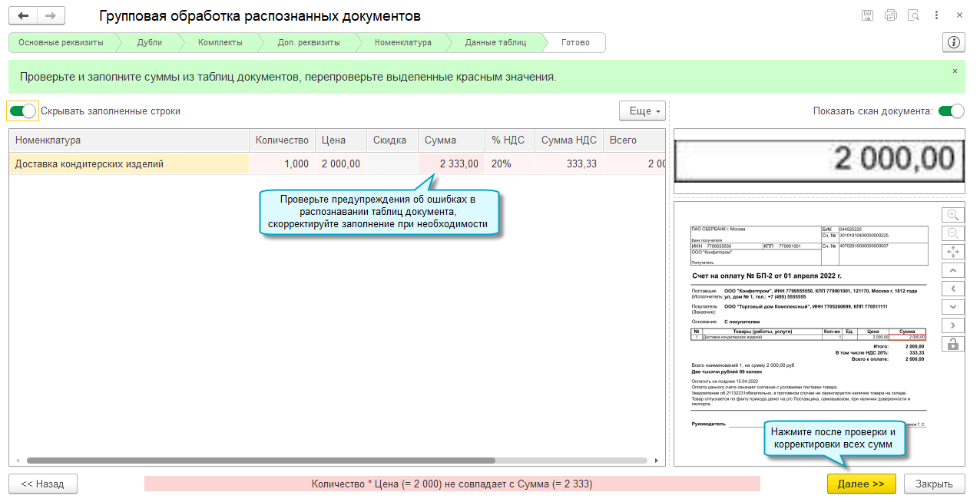Go to 'Комплекты' step
The image size is (980, 502).
[x=220, y=42]
